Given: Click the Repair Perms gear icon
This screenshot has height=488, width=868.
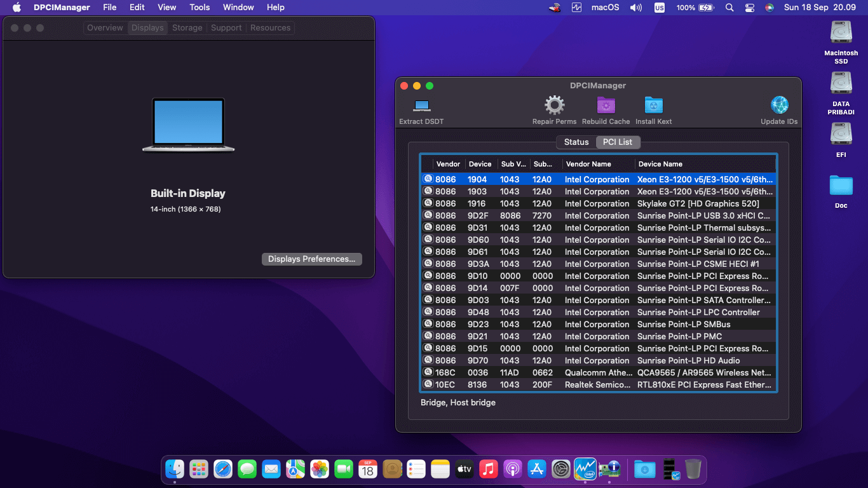Looking at the screenshot, I should [554, 105].
